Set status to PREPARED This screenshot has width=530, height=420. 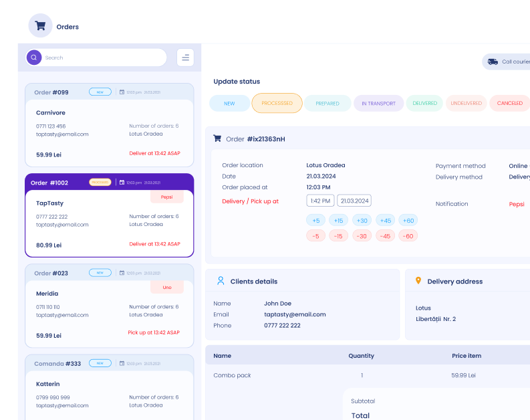coord(327,104)
